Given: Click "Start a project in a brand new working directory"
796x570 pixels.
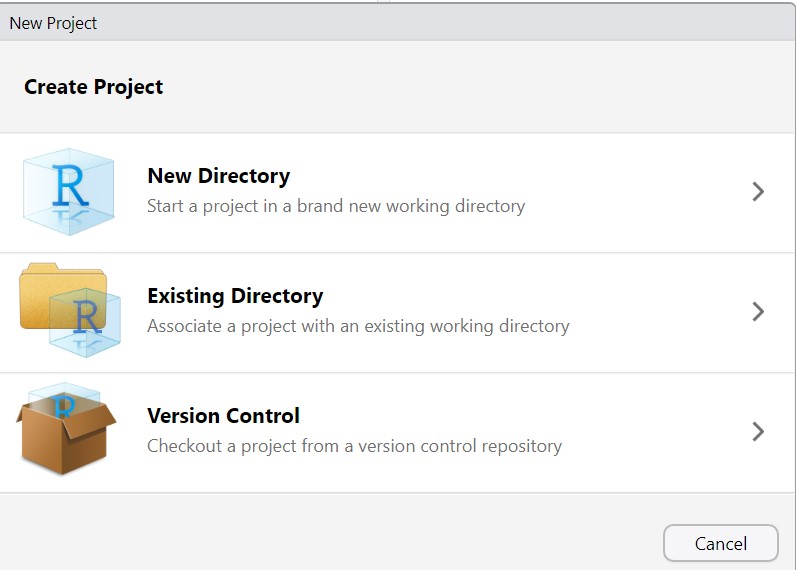Looking at the screenshot, I should point(335,206).
